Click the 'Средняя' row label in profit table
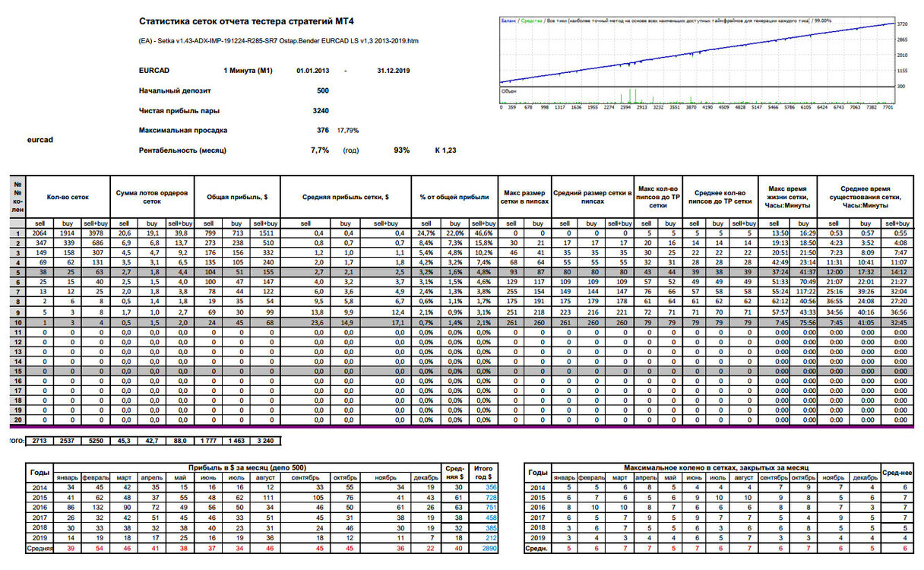 click(40, 546)
